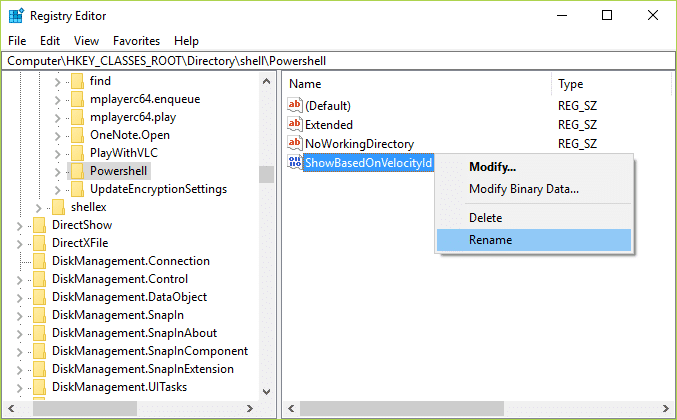Expand the DirectShow key arrow
This screenshot has width=677, height=420.
pos(19,226)
